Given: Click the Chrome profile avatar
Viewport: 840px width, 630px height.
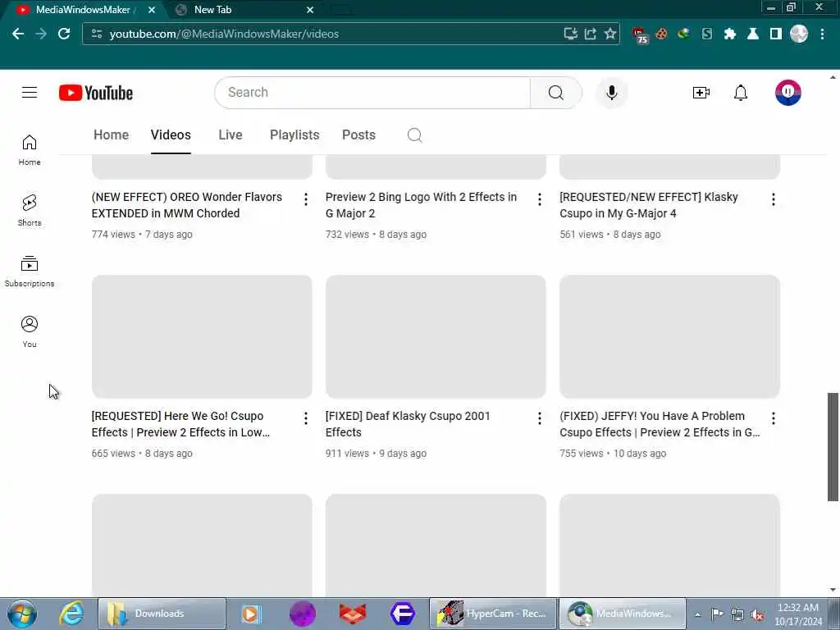Looking at the screenshot, I should point(798,34).
